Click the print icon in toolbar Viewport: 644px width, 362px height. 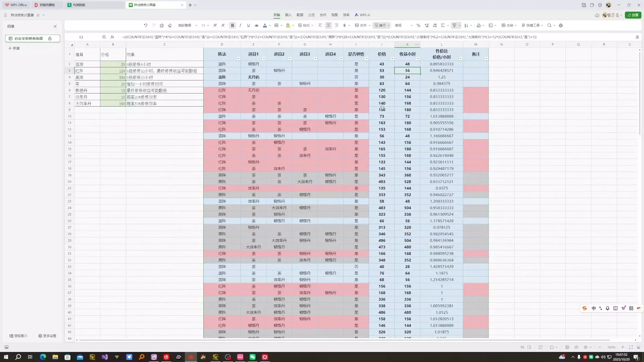pyautogui.click(x=561, y=25)
